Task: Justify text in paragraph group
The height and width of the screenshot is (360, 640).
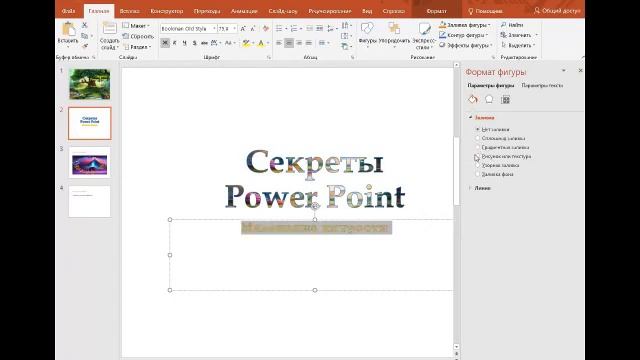Action: coord(309,43)
